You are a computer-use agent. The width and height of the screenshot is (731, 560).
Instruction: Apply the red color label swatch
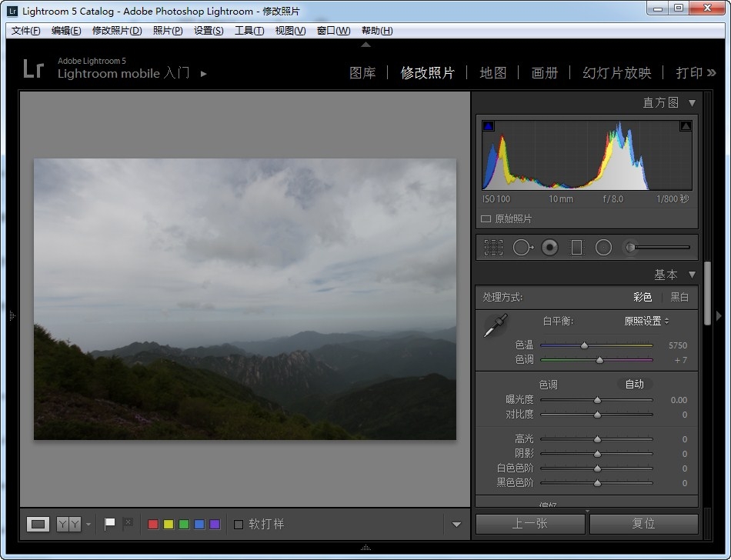pos(153,525)
